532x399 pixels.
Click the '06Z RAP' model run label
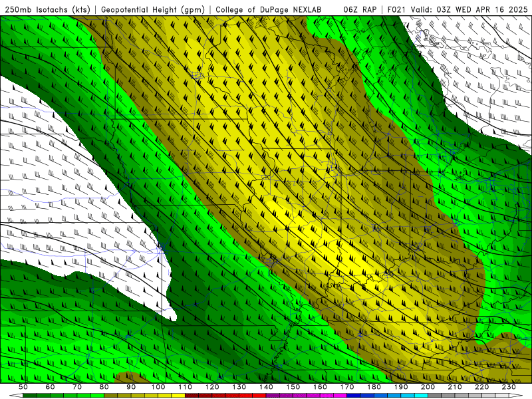360,9
